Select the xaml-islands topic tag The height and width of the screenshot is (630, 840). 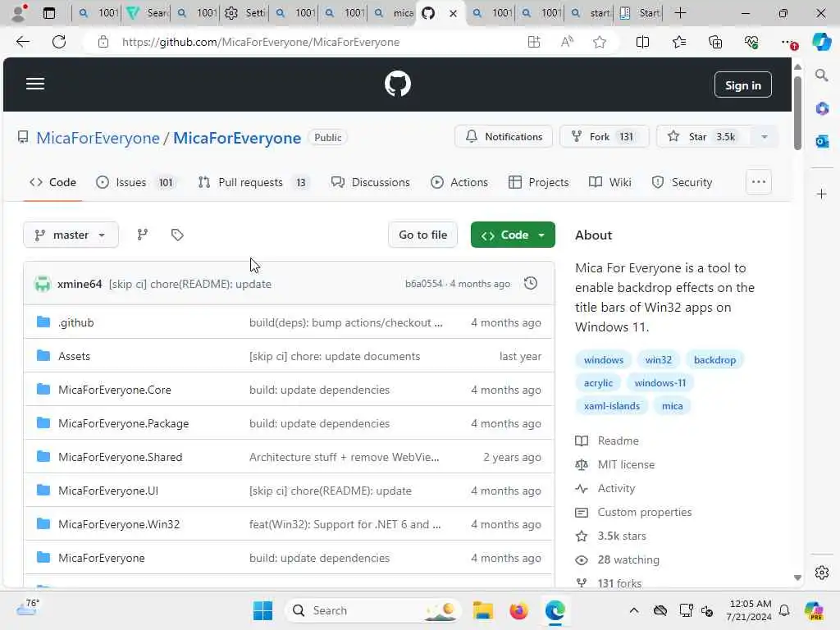tap(612, 406)
